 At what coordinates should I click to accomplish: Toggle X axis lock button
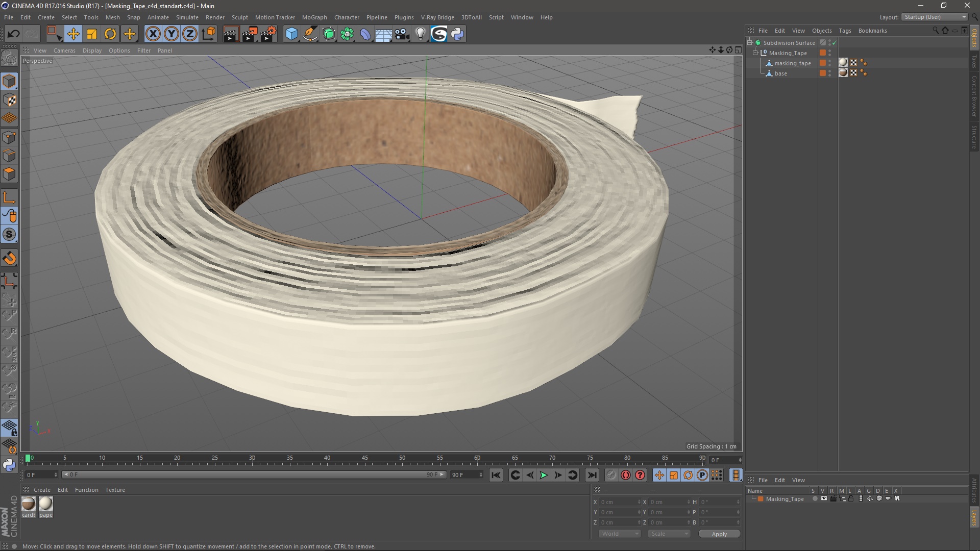coord(153,34)
